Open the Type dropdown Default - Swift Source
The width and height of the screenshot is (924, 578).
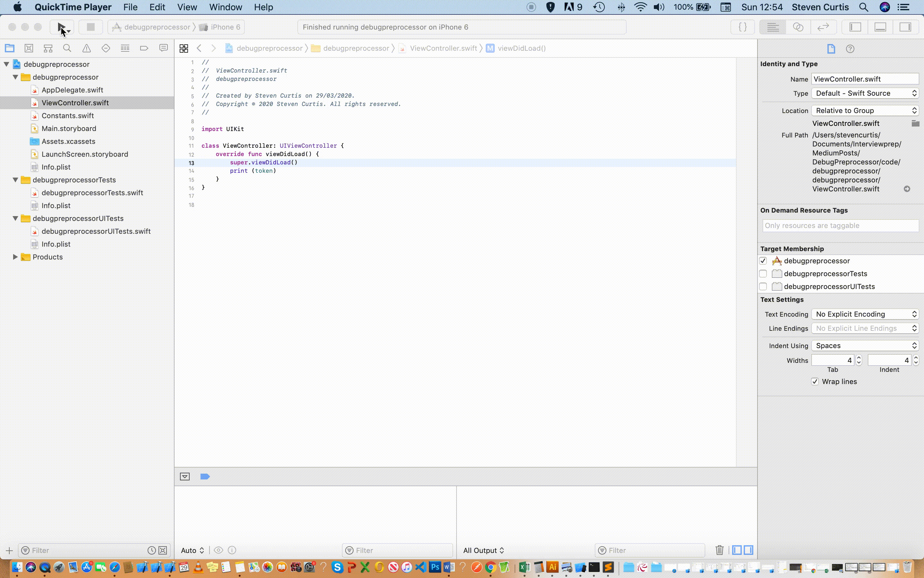865,93
